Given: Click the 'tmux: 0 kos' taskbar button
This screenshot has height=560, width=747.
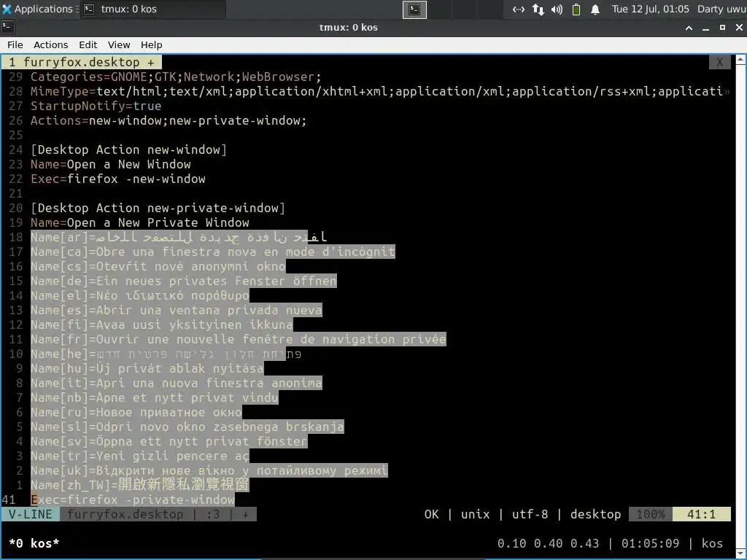Looking at the screenshot, I should coord(152,9).
